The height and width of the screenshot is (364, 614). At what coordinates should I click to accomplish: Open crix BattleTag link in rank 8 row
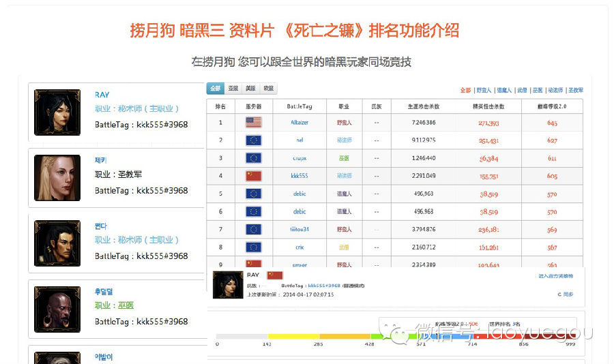click(299, 247)
